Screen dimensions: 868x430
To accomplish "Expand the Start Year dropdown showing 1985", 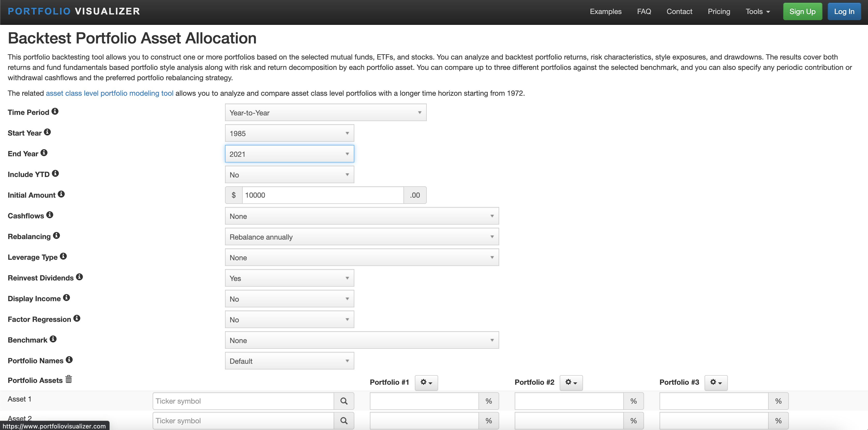I will pos(289,134).
